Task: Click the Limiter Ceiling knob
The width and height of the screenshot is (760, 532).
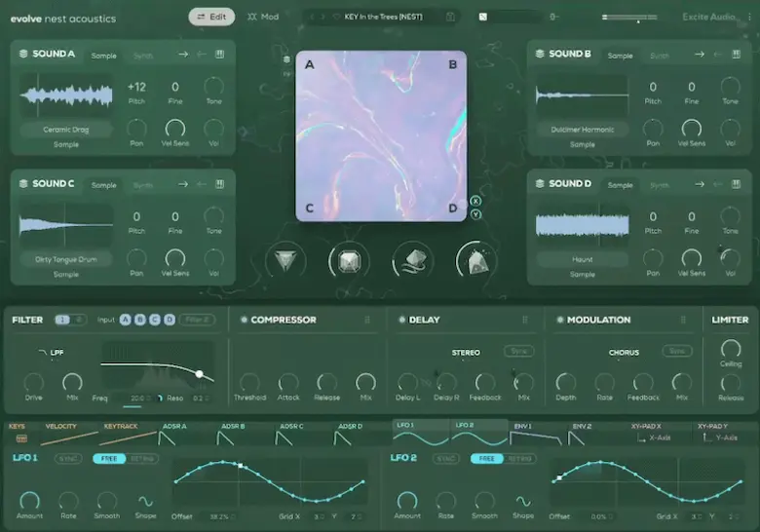Action: coord(731,349)
